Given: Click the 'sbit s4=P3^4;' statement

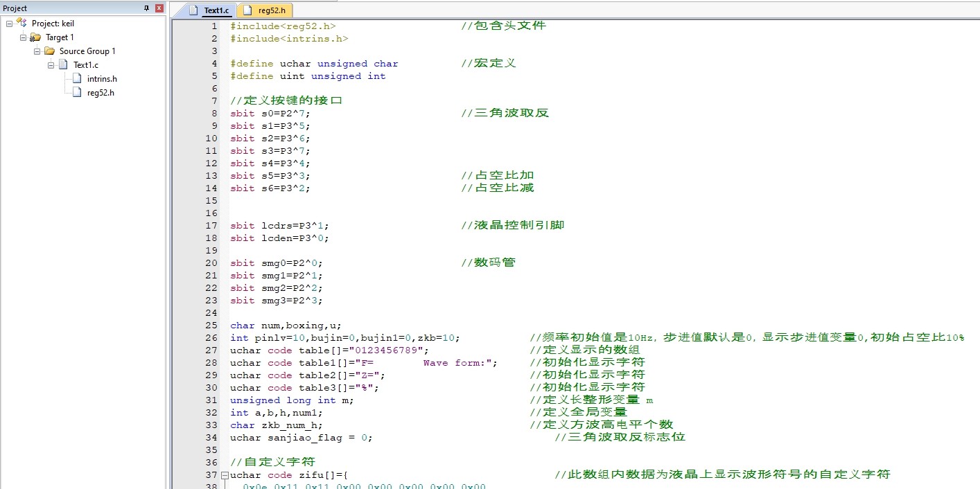Looking at the screenshot, I should point(270,163).
